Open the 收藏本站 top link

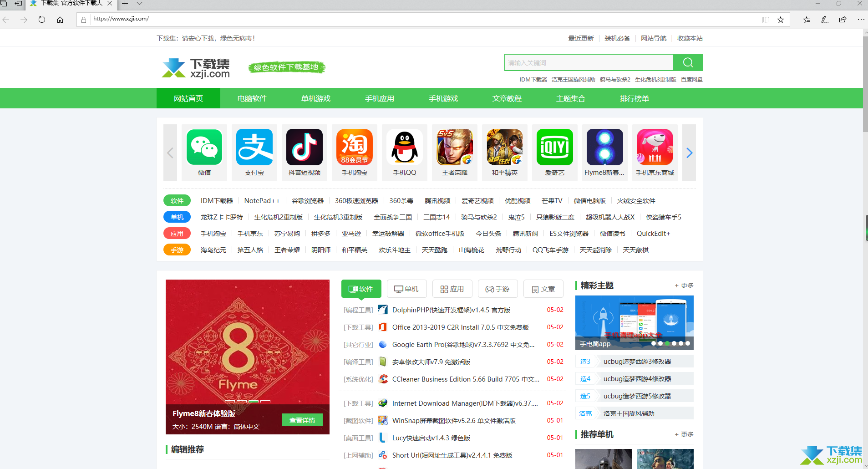690,38
